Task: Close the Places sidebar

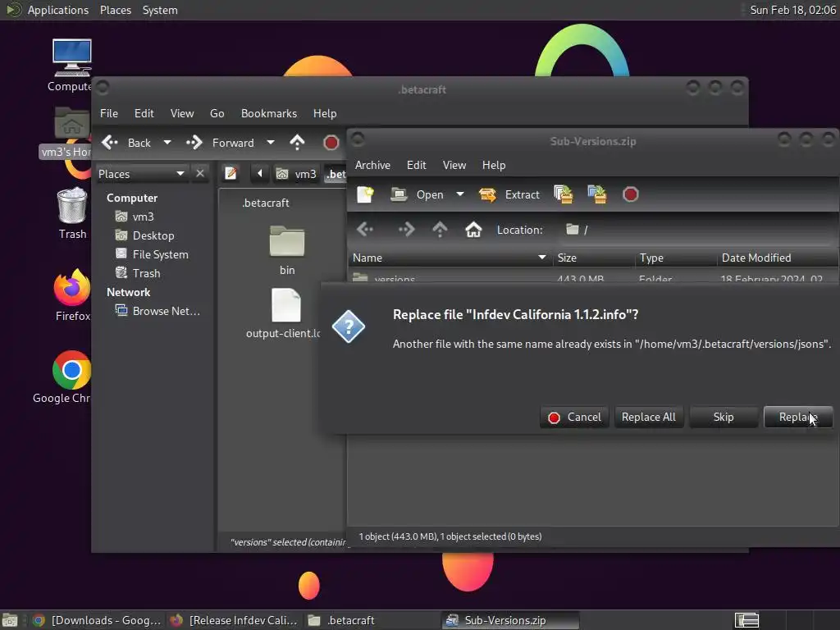Action: (x=200, y=174)
